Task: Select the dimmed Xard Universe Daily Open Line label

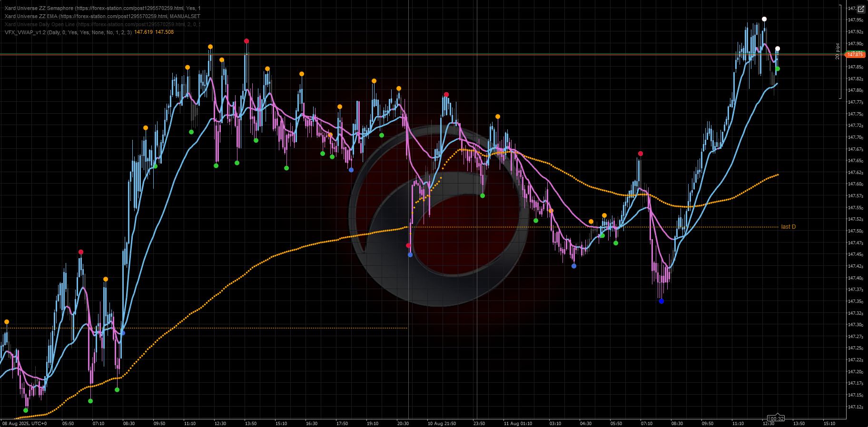Action: pos(102,24)
